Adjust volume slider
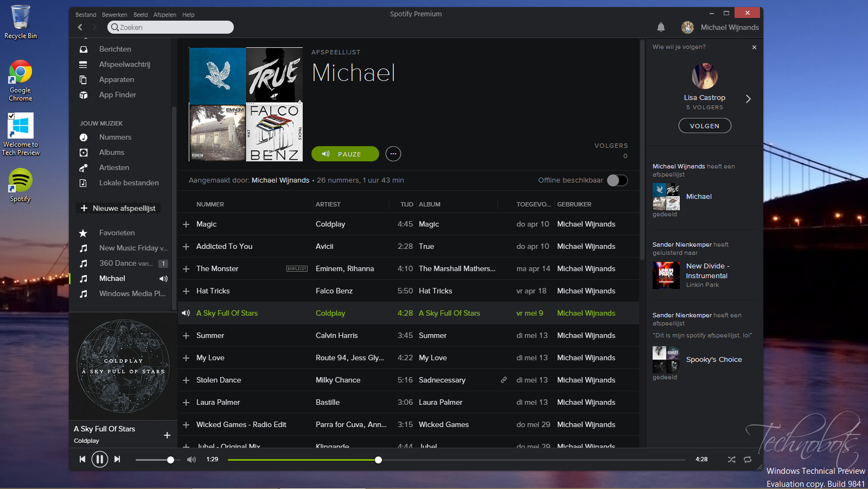The height and width of the screenshot is (489, 868). [x=157, y=459]
